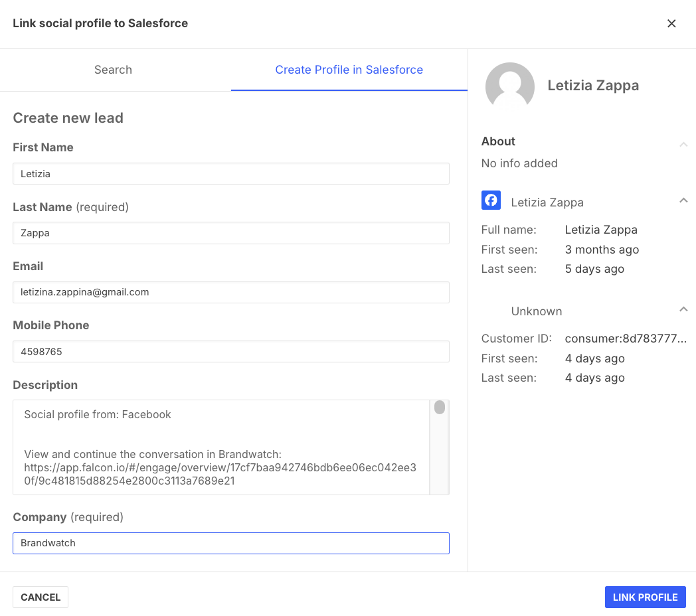The height and width of the screenshot is (616, 696).
Task: Collapse the About section
Action: [x=683, y=144]
